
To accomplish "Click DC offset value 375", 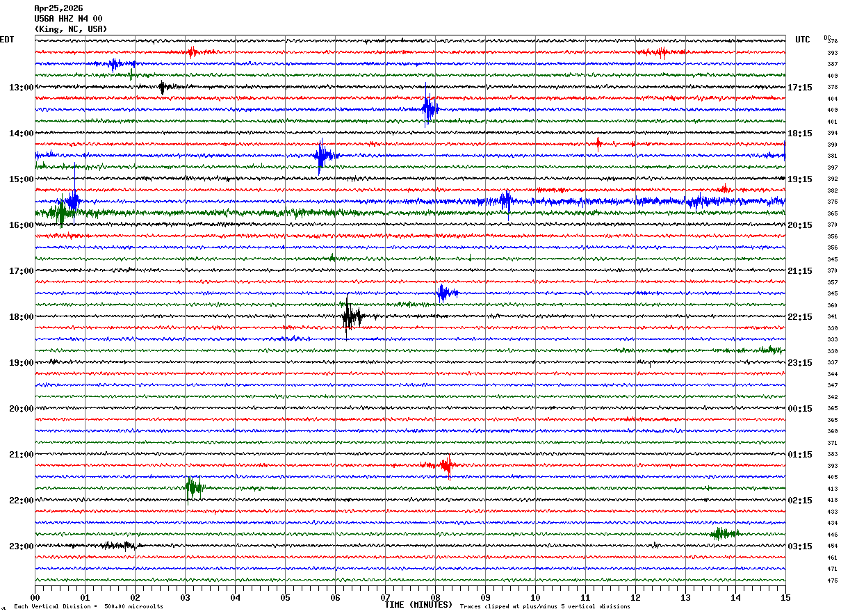I will [832, 202].
